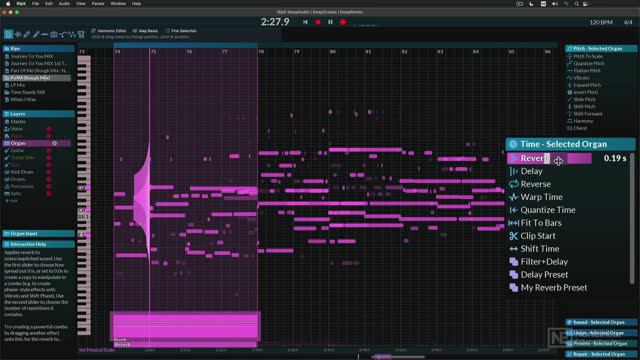Select the Time Stands Still rip

28,92
